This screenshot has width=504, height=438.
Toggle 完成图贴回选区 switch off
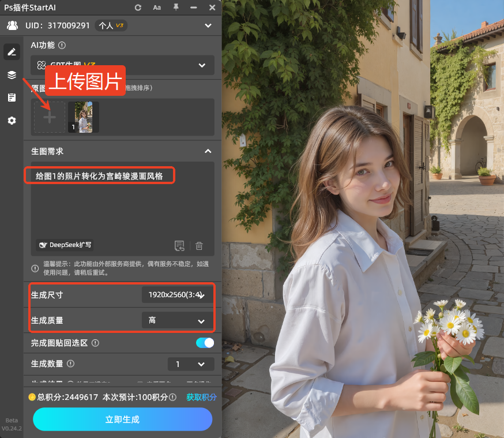205,343
